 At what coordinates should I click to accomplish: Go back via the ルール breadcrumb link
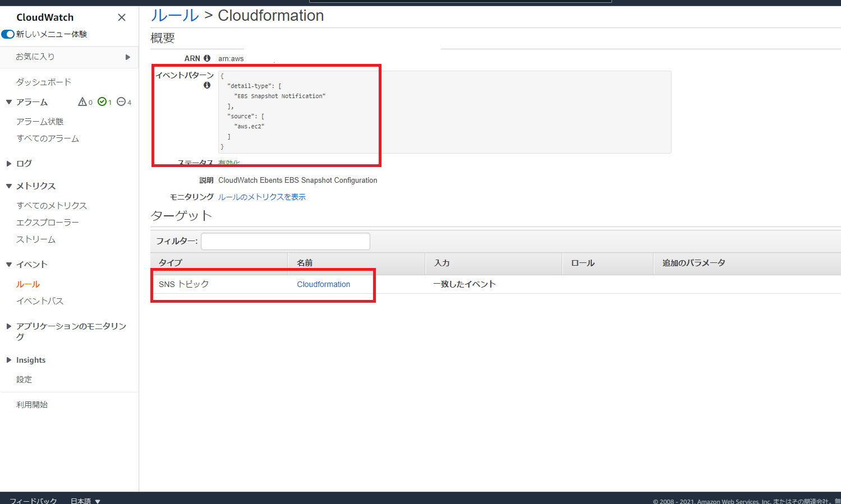click(x=174, y=15)
